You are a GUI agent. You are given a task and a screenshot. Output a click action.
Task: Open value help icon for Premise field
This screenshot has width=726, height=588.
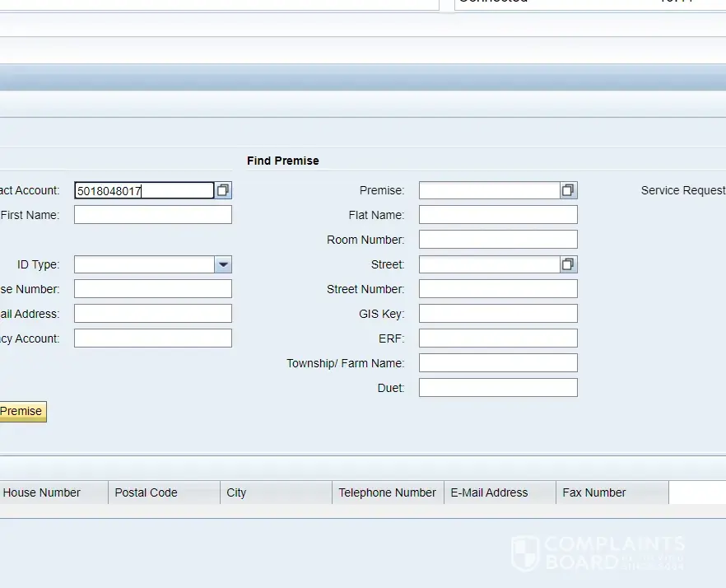coord(568,190)
